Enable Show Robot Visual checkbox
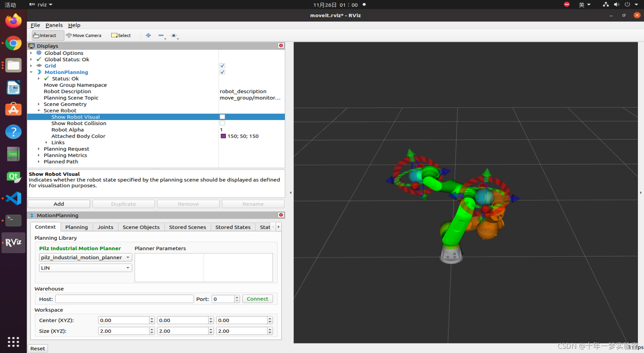Image resolution: width=644 pixels, height=353 pixels. tap(222, 117)
